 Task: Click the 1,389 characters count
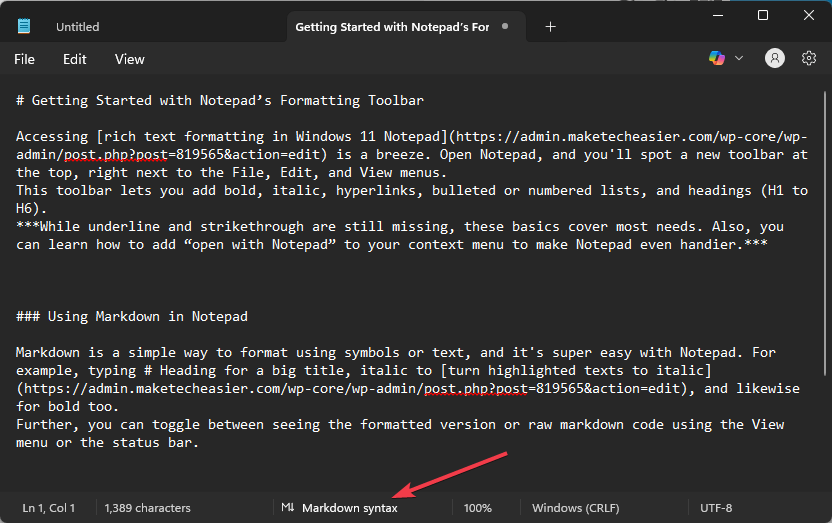pos(148,508)
